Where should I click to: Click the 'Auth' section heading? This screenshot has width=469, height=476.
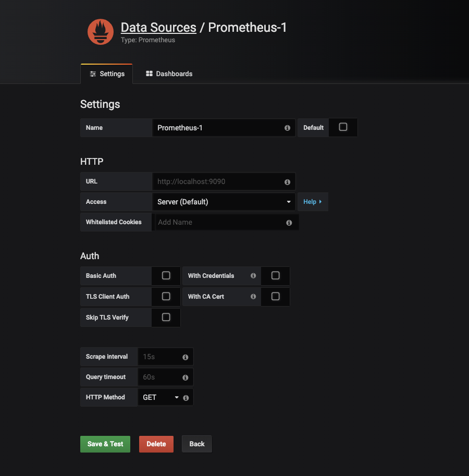(x=90, y=256)
